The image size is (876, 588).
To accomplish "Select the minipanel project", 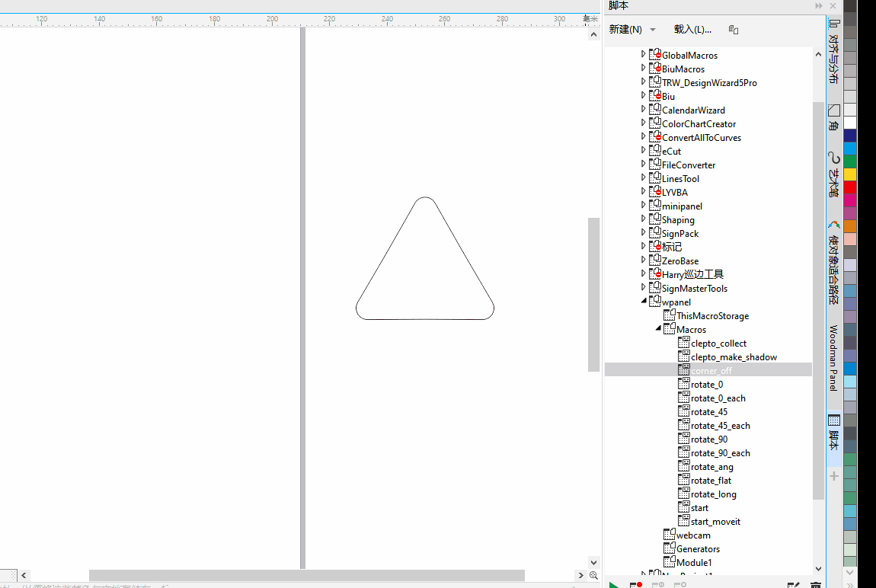I will point(682,206).
